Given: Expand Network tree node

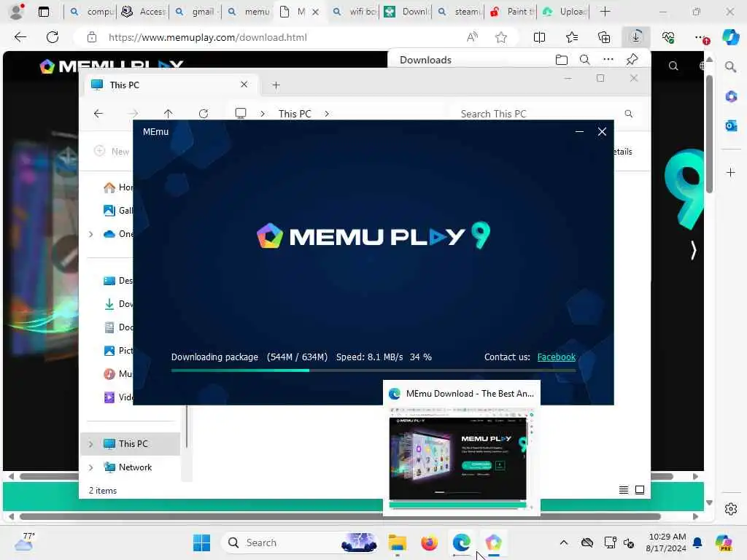Looking at the screenshot, I should point(91,467).
